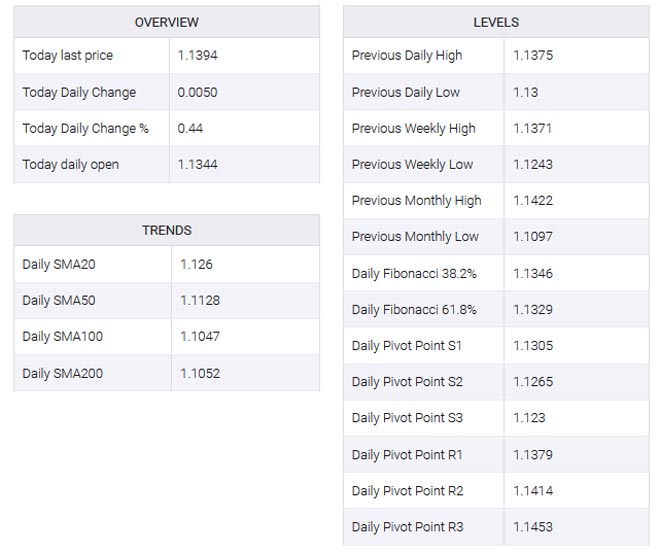Viewport: 660px width, 553px height.
Task: Select the Daily SMA200 value 1.1052
Action: (200, 373)
